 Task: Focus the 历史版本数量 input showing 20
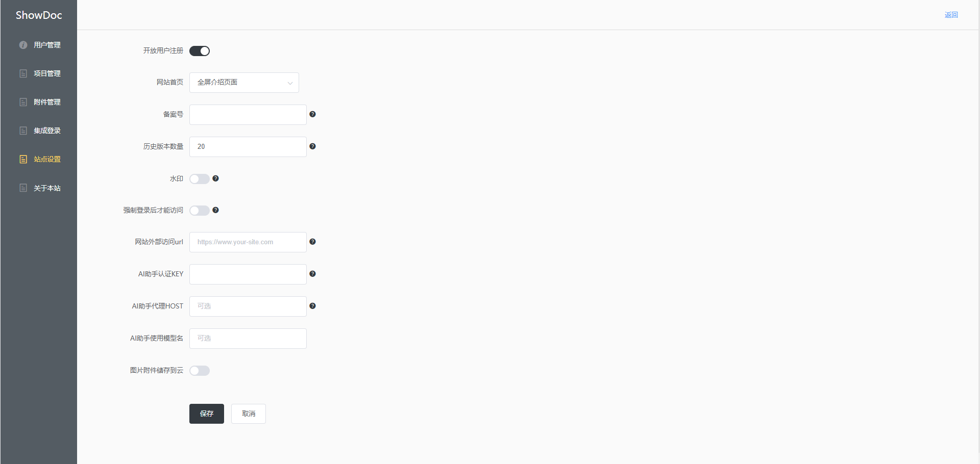click(248, 147)
